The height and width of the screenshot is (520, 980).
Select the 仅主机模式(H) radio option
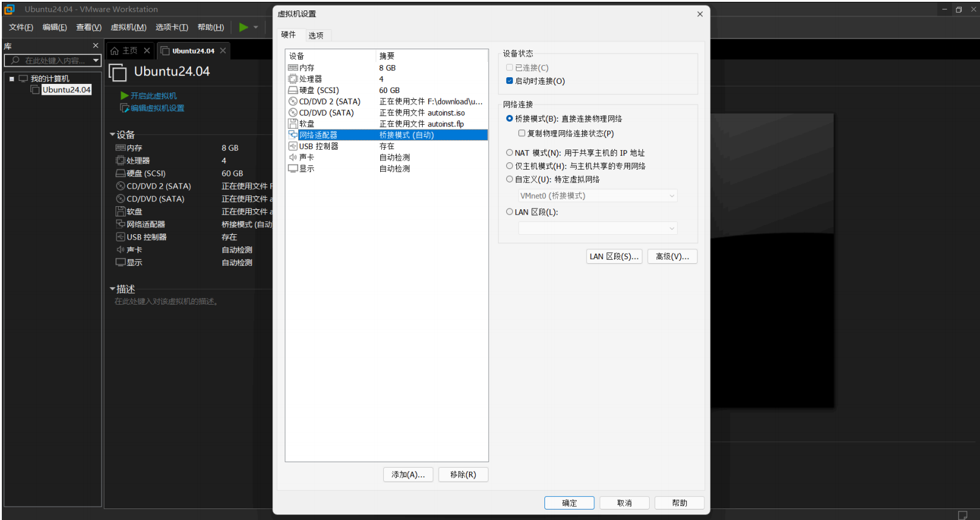tap(509, 166)
